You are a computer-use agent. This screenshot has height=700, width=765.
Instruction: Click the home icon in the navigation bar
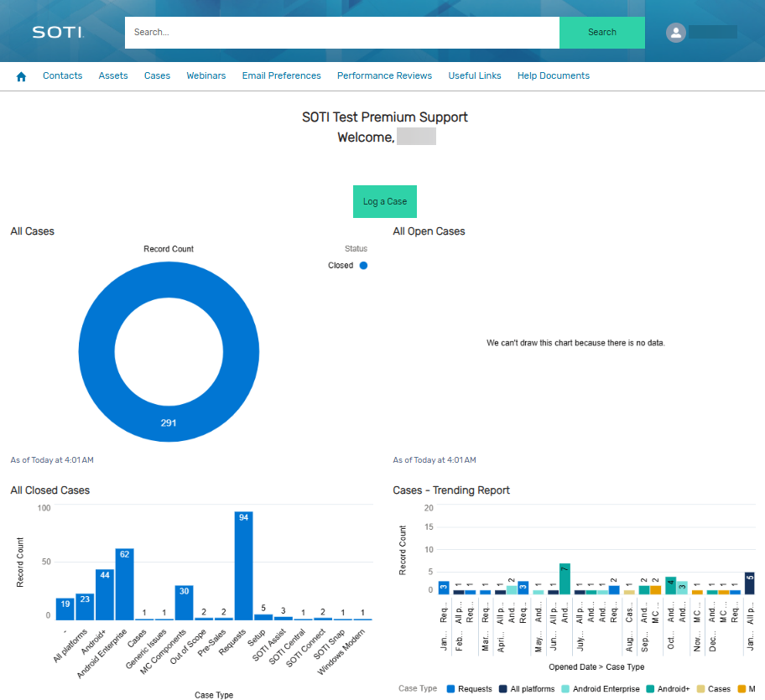pos(20,75)
